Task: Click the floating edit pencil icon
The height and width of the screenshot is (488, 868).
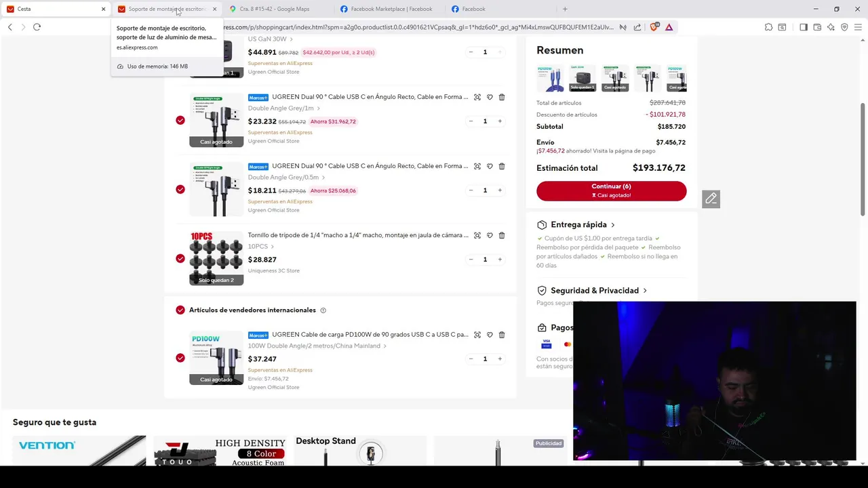Action: pos(711,199)
